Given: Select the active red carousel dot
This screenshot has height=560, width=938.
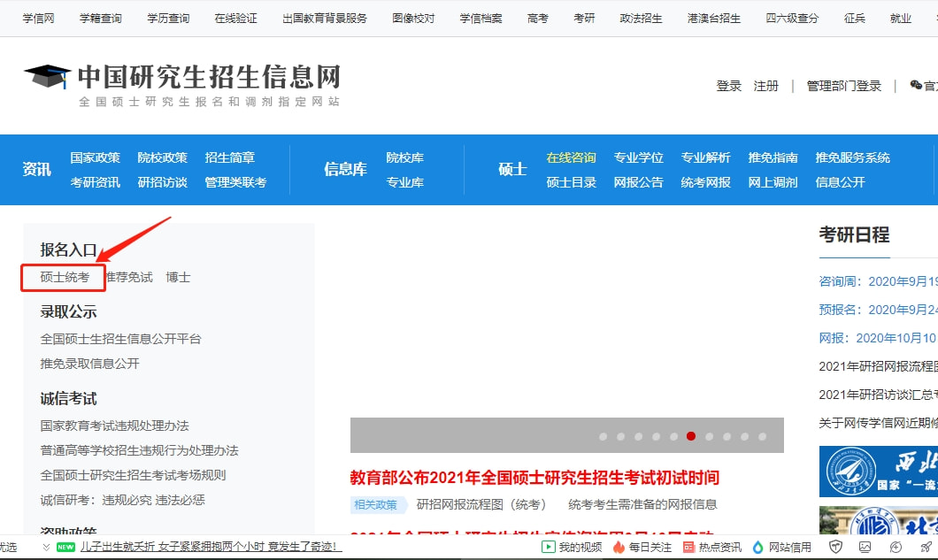Looking at the screenshot, I should 691,436.
